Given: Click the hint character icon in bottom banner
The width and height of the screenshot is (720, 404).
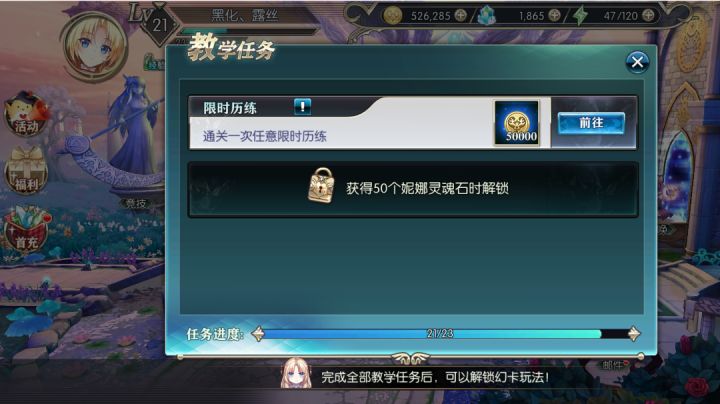Looking at the screenshot, I should click(x=296, y=373).
